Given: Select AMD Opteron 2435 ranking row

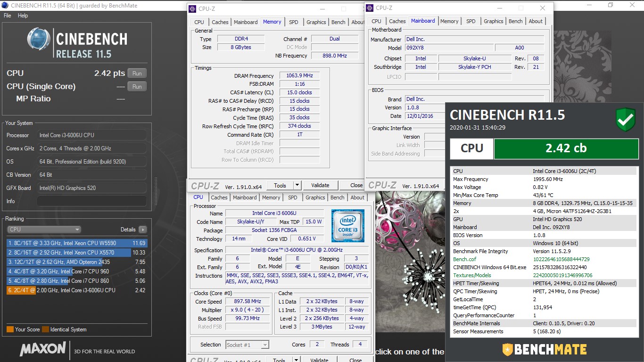Looking at the screenshot, I should 77,262.
